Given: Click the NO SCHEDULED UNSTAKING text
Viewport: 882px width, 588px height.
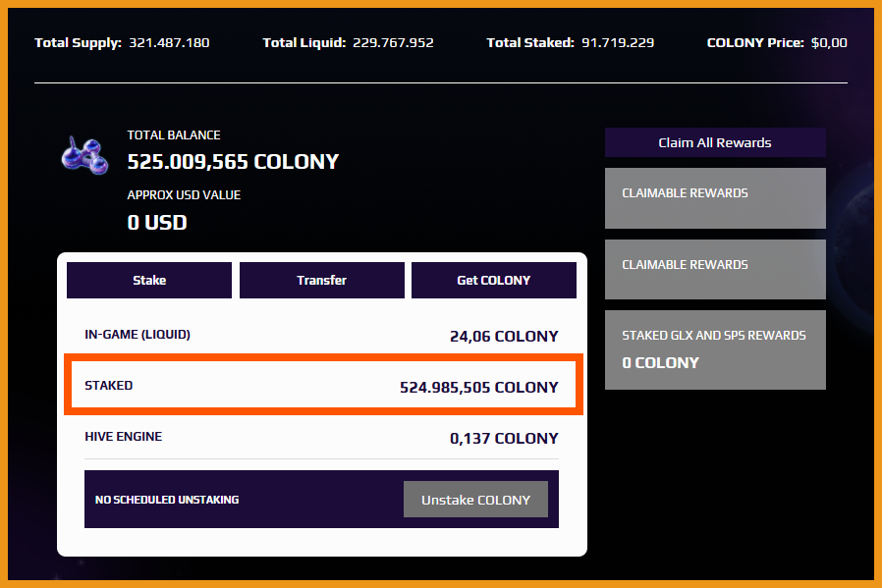Looking at the screenshot, I should coord(167,500).
